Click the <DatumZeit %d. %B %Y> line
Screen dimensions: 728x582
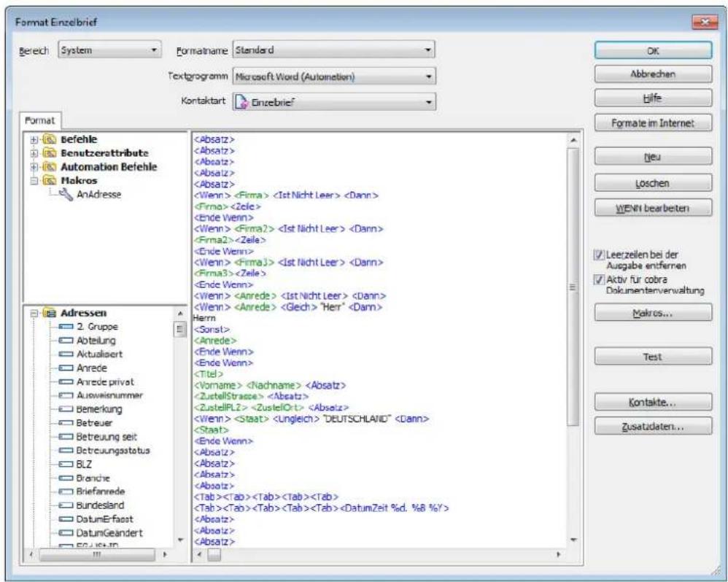tap(321, 508)
